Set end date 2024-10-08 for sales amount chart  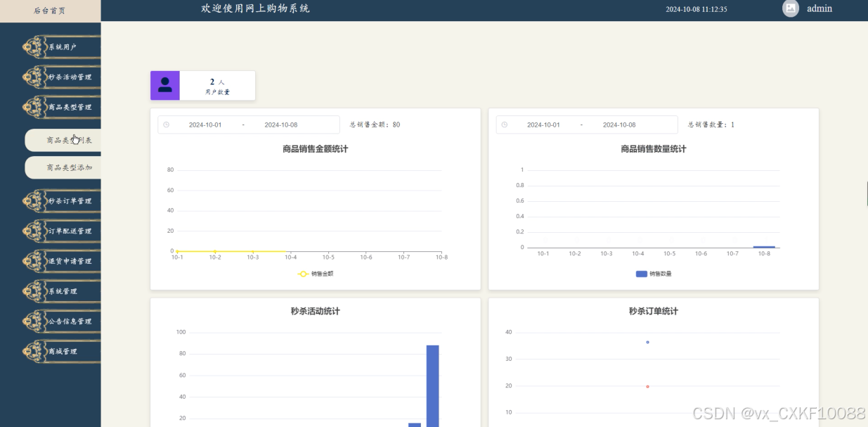pyautogui.click(x=281, y=125)
